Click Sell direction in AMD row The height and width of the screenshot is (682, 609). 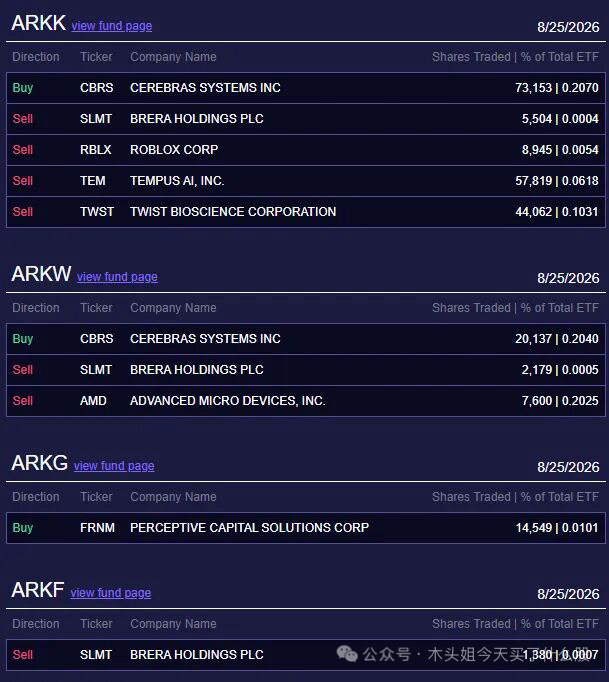23,401
